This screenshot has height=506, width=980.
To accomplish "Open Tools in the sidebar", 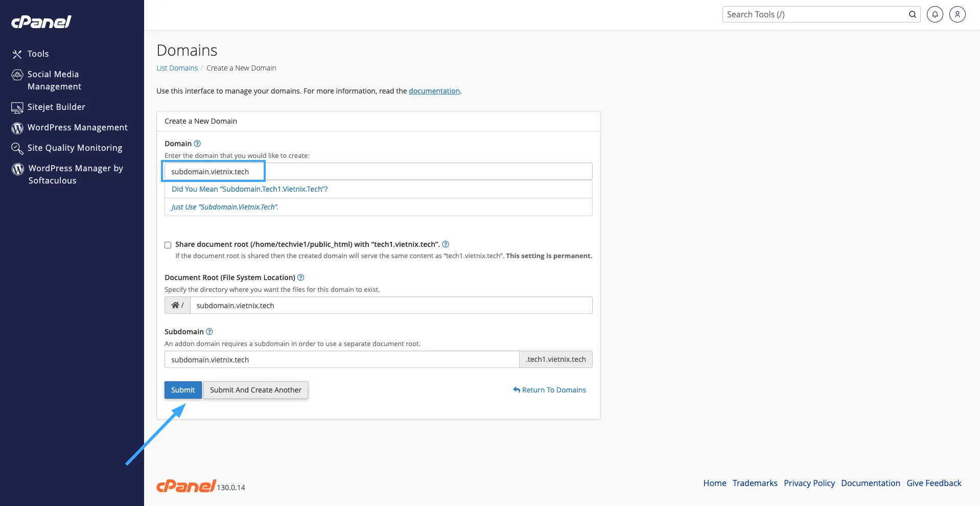I will 38,54.
